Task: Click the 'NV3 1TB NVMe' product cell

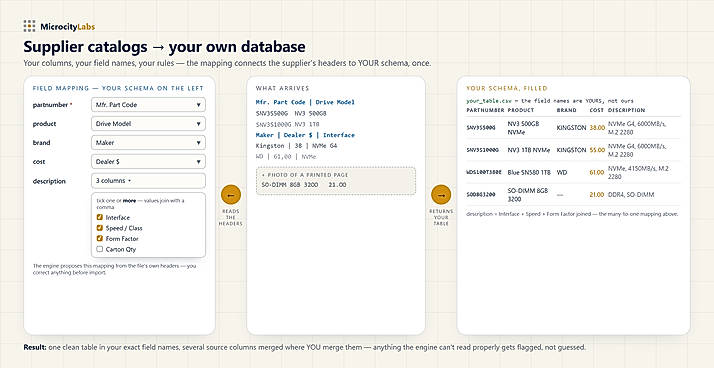Action: [528, 150]
